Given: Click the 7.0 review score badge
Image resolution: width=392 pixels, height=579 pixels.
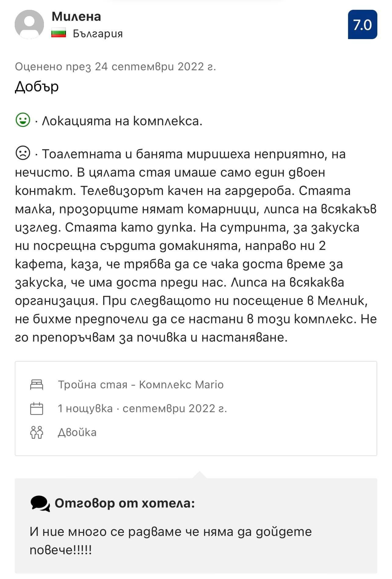Looking at the screenshot, I should click(x=362, y=24).
